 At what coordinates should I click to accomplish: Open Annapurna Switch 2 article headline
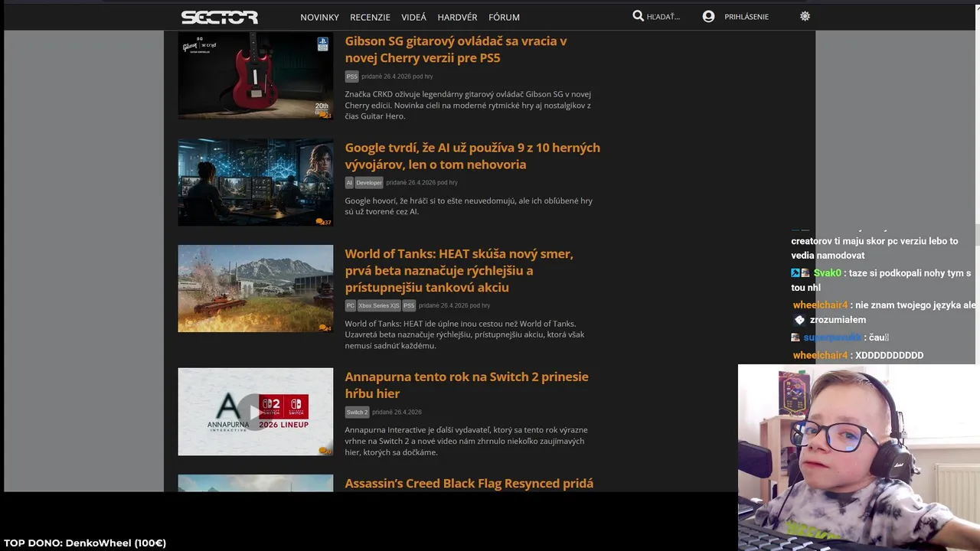[x=466, y=384]
